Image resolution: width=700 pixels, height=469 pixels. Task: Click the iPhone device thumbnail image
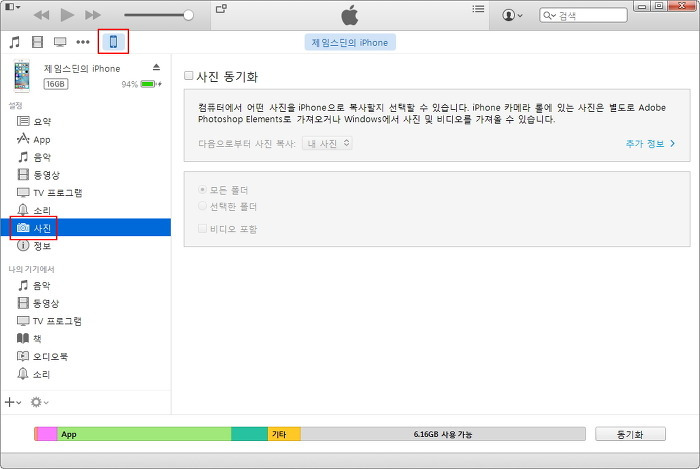(x=21, y=75)
